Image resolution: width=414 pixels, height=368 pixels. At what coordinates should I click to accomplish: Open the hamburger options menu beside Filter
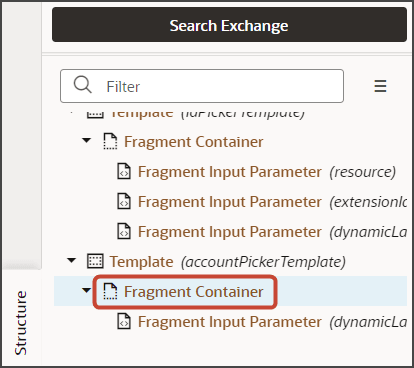tap(380, 86)
